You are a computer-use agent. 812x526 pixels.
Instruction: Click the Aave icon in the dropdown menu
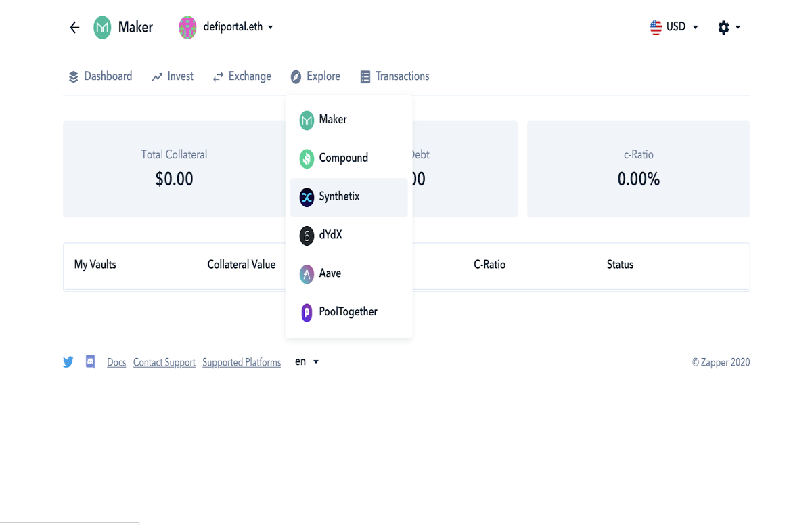[307, 273]
